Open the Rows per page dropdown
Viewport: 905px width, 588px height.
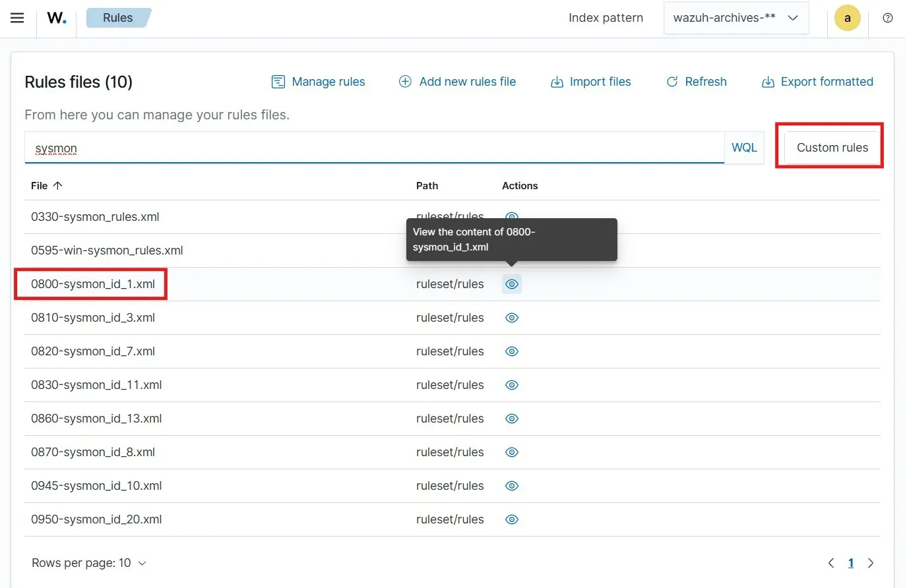pyautogui.click(x=89, y=563)
